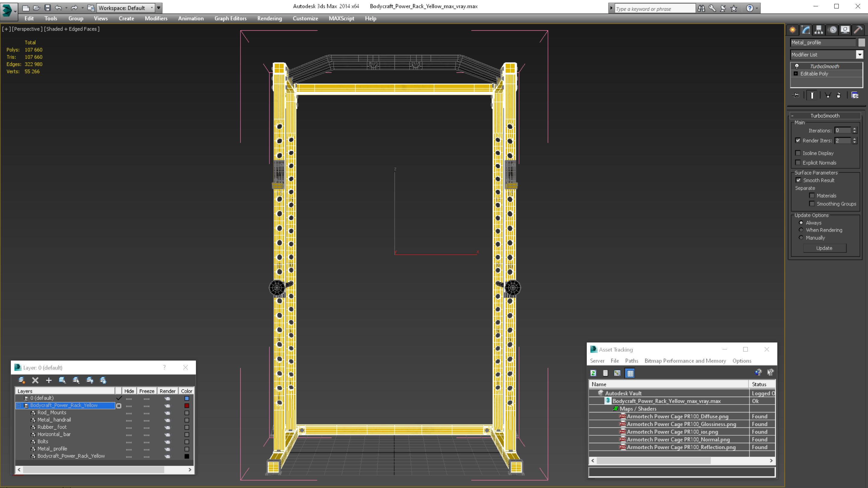Open the redo history dropdown arrow
868x488 pixels.
pyautogui.click(x=83, y=8)
